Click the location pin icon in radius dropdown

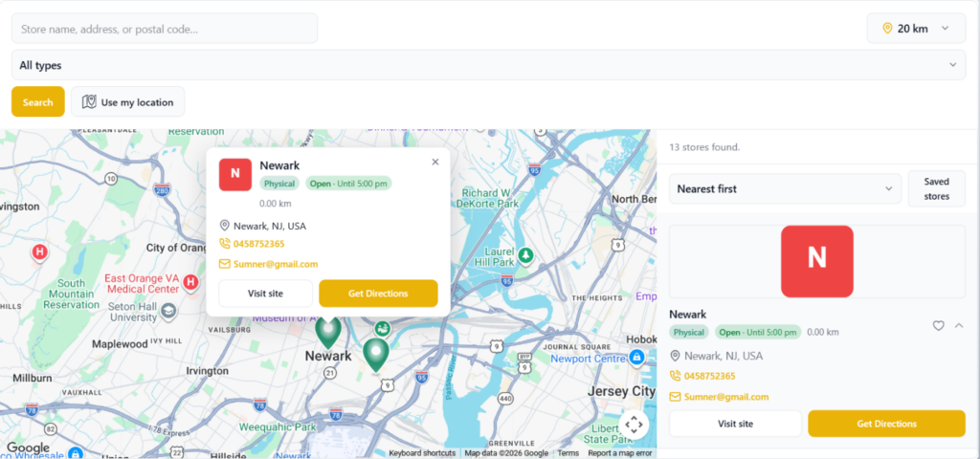[886, 29]
